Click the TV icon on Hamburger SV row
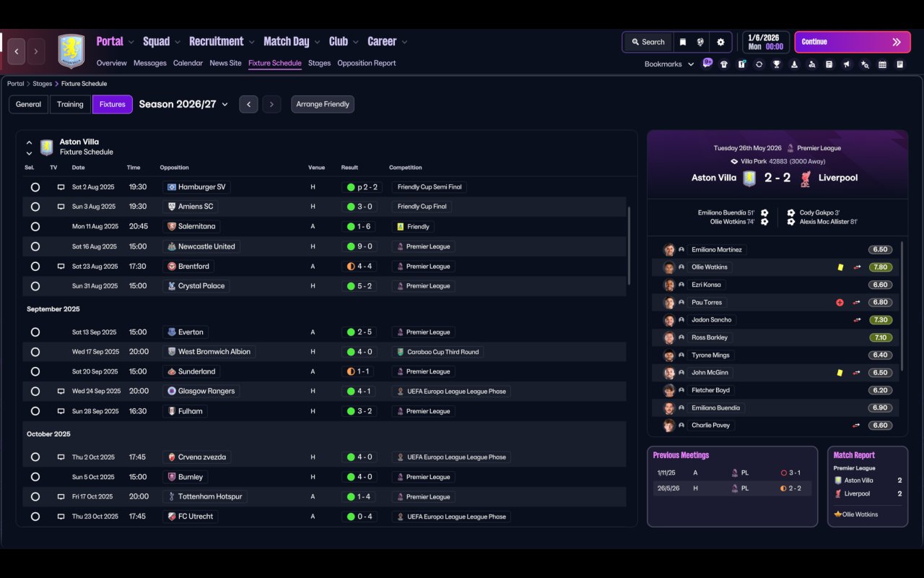Screen dimensions: 924x578 [x=61, y=187]
